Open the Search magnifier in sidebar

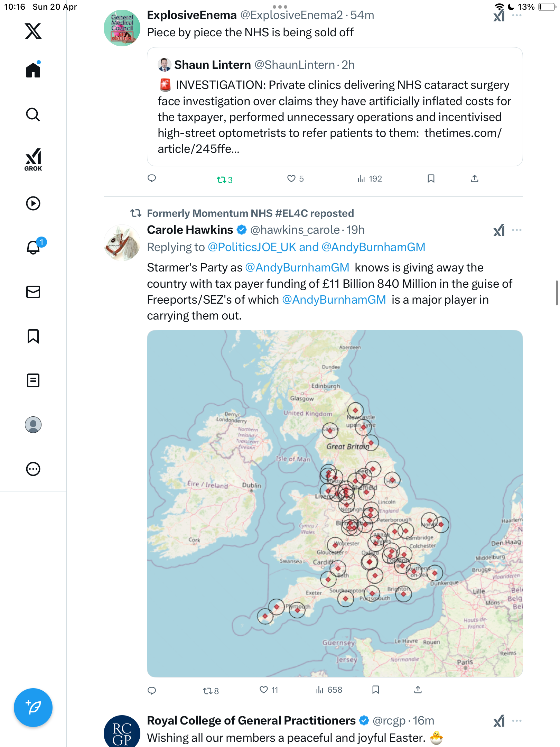[x=33, y=114]
